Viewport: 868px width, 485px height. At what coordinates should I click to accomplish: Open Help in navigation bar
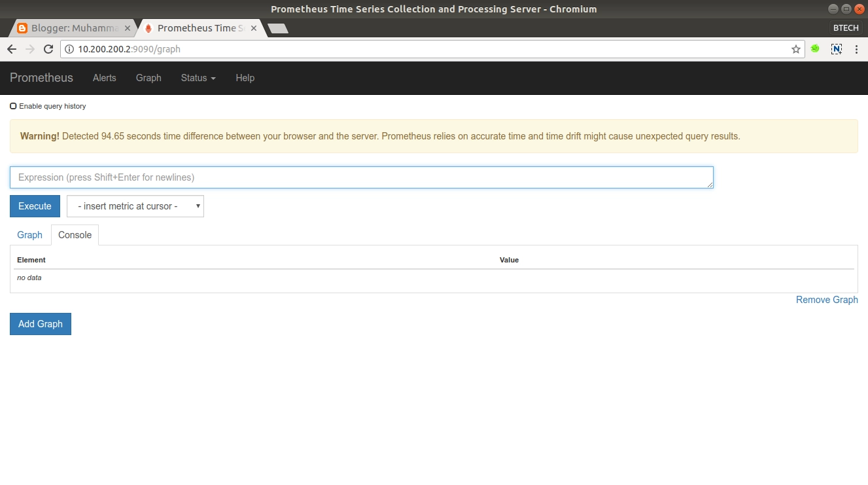coord(245,78)
